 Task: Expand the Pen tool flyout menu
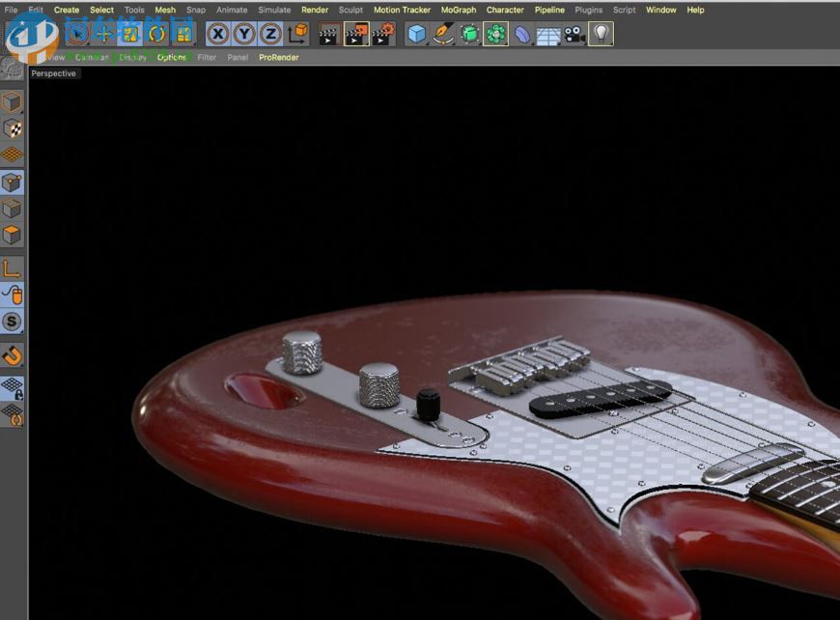pyautogui.click(x=453, y=42)
